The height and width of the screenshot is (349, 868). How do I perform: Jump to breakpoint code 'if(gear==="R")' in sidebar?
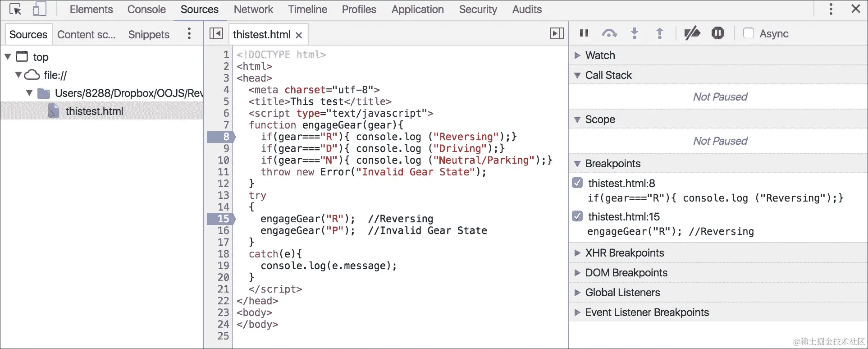tap(715, 198)
